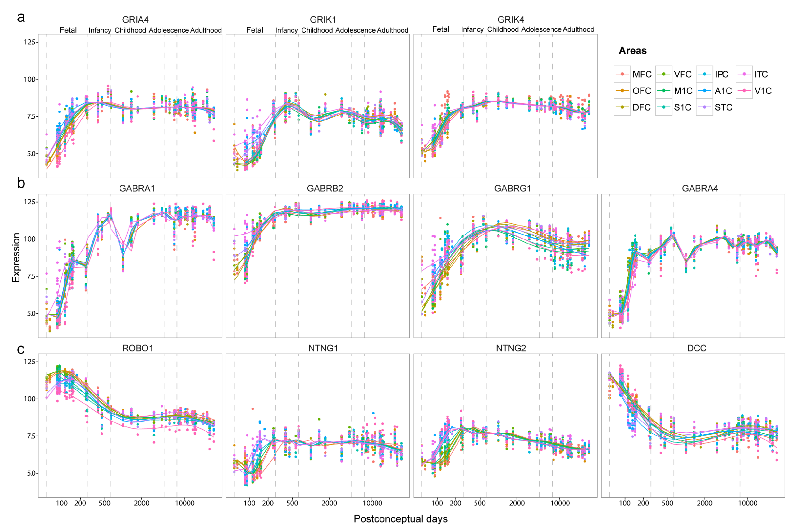
Task: Click the GABRA1 plot title
Action: (137, 188)
